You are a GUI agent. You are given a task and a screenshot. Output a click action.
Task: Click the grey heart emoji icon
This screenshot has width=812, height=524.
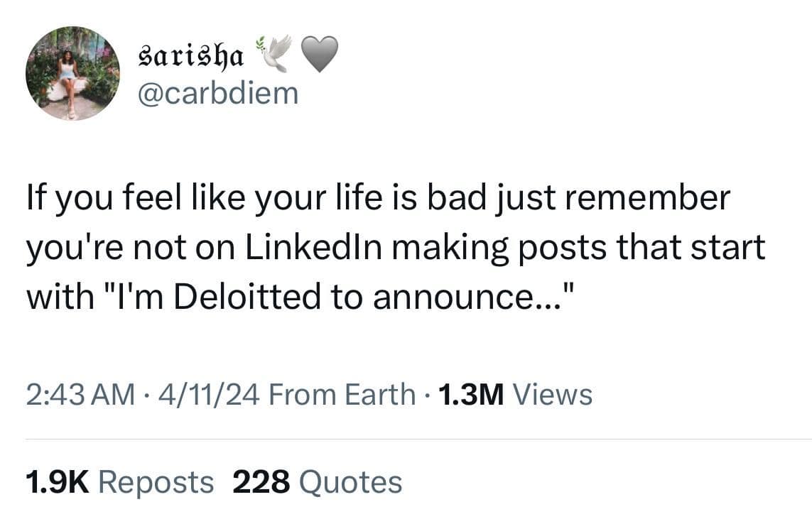(x=319, y=55)
